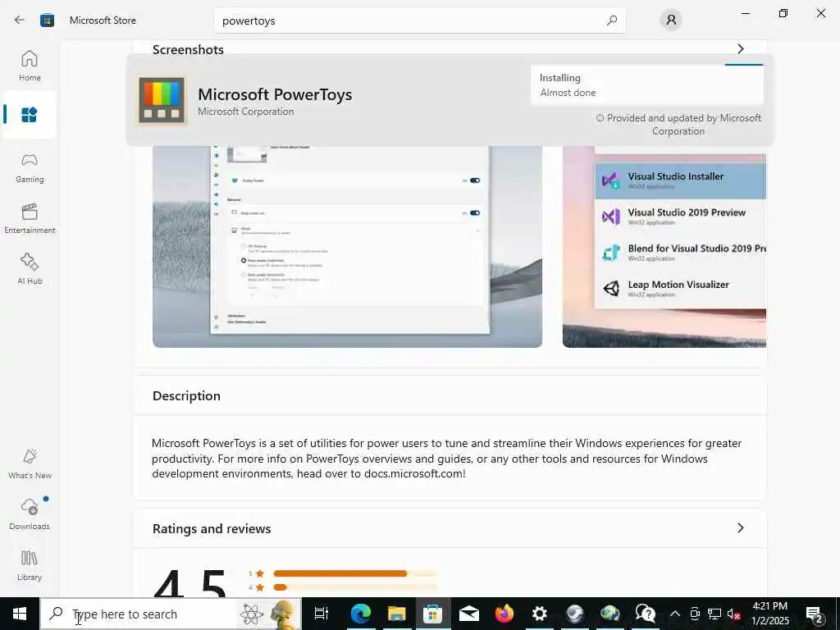Click 'Provided and updated by Microsoft Corporation' text
Viewport: 840px width, 630px height.
point(678,125)
